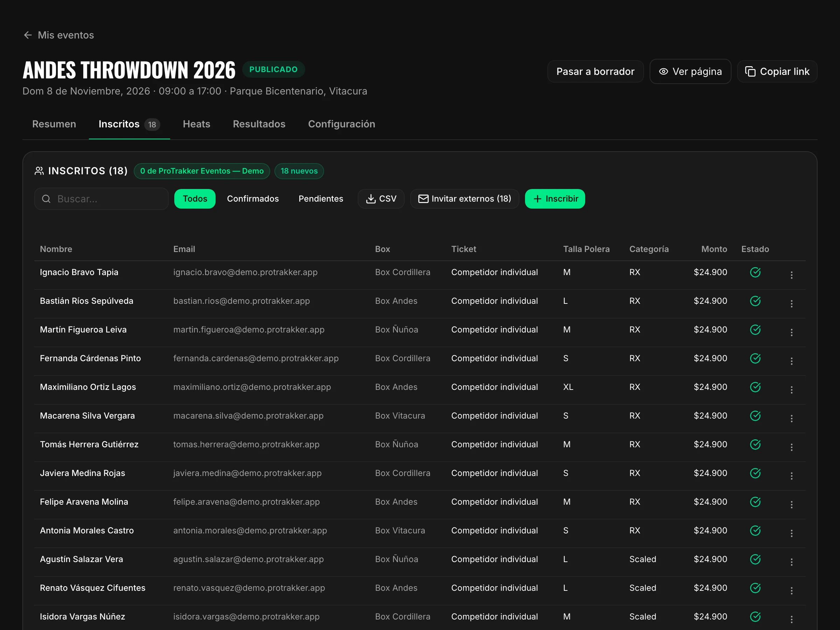The image size is (840, 630).
Task: Open actions menu for Maximiliano Ortiz Lagos
Action: pos(791,390)
